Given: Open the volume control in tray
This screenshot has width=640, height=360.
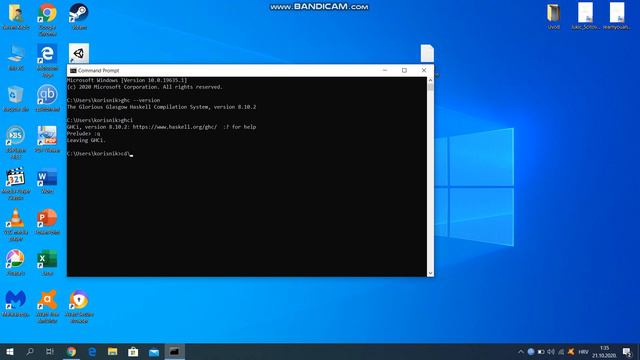Looking at the screenshot, I should point(551,351).
